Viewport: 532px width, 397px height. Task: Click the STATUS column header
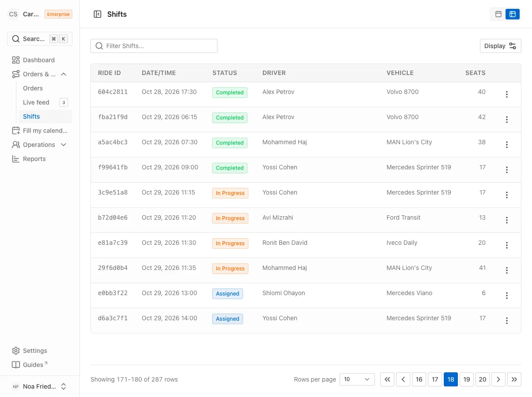[x=225, y=73]
